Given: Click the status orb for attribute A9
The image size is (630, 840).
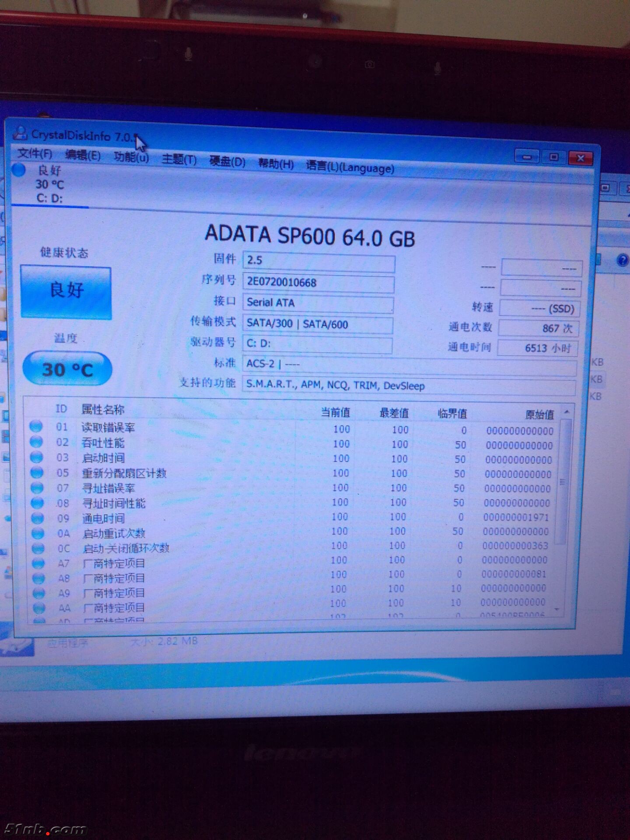Looking at the screenshot, I should (x=39, y=593).
